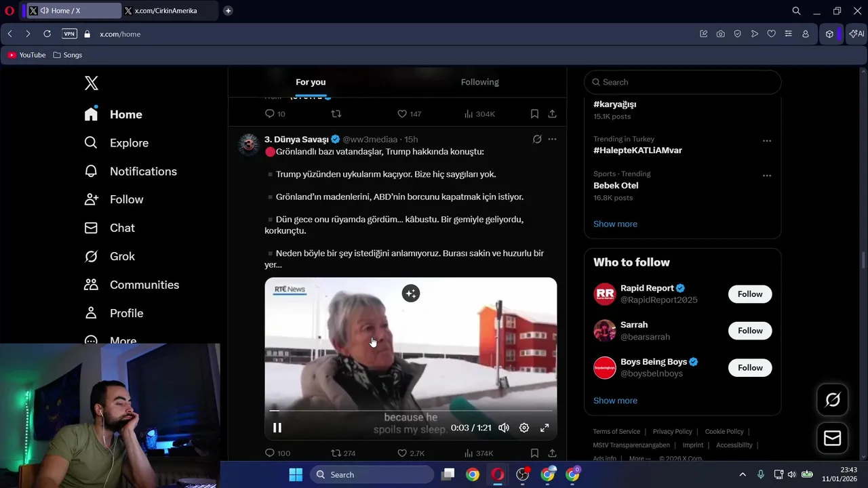Show more trends
This screenshot has height=488, width=868.
click(615, 224)
